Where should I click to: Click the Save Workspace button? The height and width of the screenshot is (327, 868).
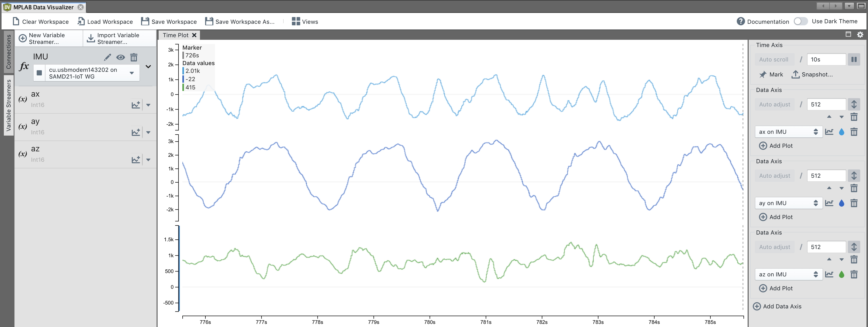(x=169, y=21)
